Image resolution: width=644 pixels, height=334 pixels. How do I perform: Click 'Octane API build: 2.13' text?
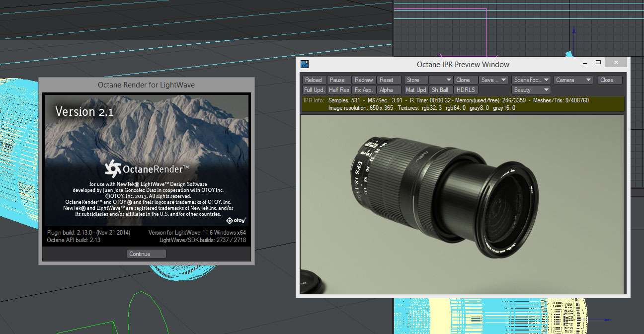click(74, 240)
